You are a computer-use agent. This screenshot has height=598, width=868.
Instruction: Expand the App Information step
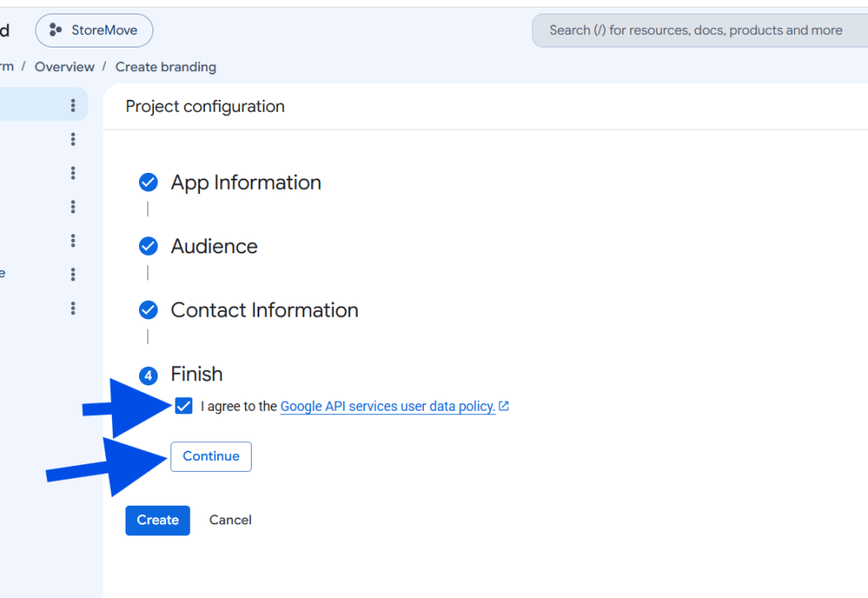click(246, 183)
